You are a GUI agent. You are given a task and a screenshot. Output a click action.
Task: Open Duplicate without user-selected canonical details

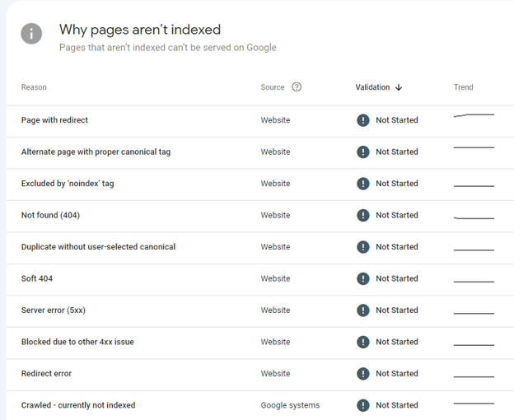coord(98,247)
